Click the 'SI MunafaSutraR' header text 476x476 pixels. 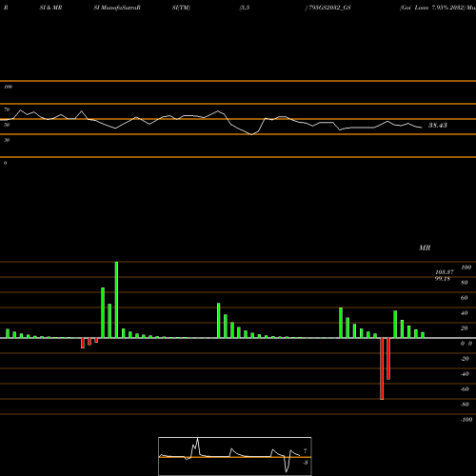(x=117, y=8)
